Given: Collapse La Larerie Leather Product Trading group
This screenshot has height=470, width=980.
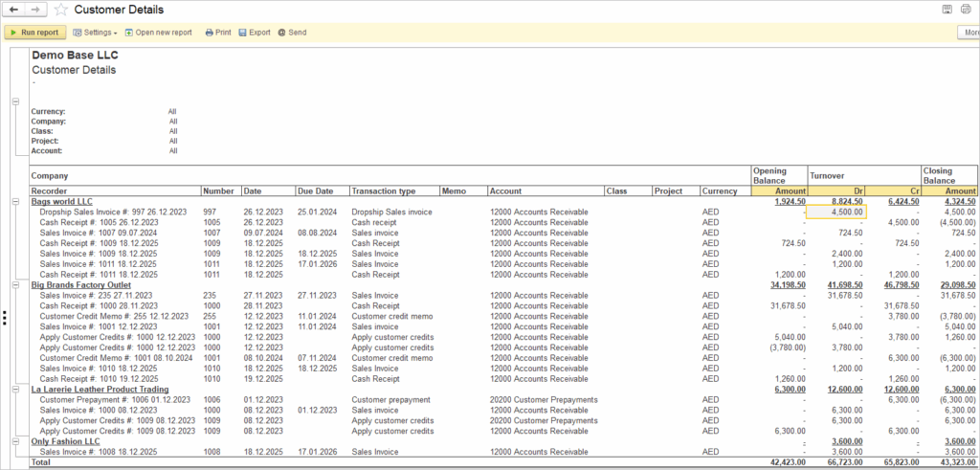Looking at the screenshot, I should point(15,389).
